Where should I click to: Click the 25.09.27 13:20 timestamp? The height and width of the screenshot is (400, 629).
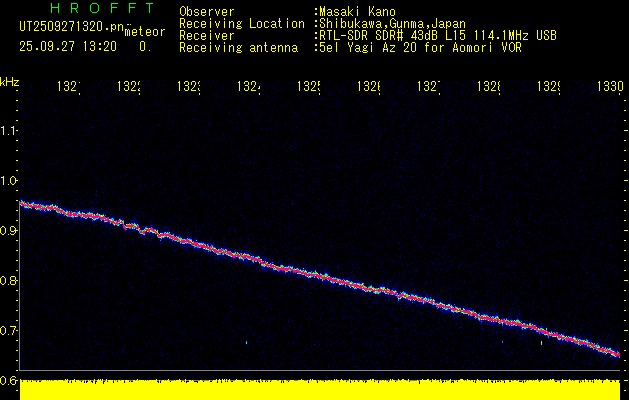click(x=68, y=46)
